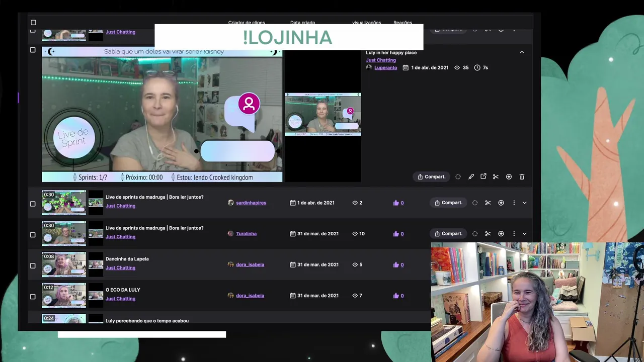This screenshot has width=644, height=362.
Task: Click the title Dancinha da Lapela
Action: [127, 259]
